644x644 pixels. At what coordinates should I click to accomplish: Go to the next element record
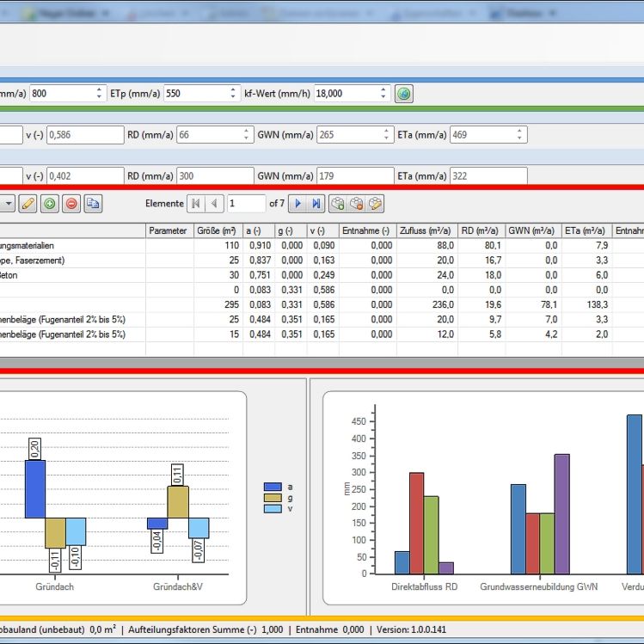tap(297, 204)
